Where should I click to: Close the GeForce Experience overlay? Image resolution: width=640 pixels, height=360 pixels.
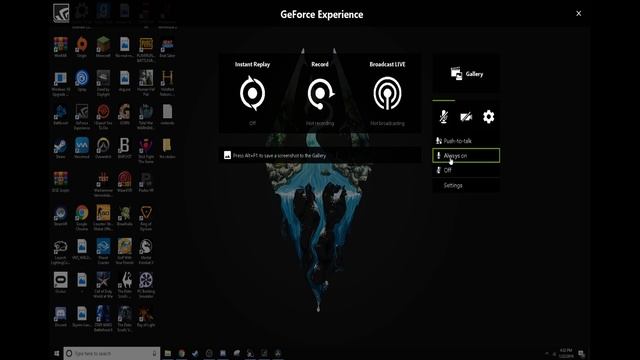click(578, 13)
